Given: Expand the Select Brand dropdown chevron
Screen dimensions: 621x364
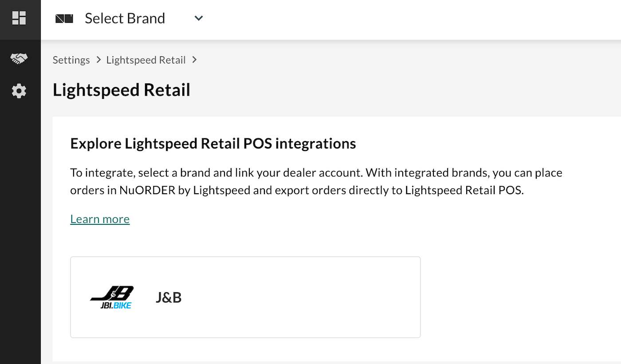Looking at the screenshot, I should point(199,18).
